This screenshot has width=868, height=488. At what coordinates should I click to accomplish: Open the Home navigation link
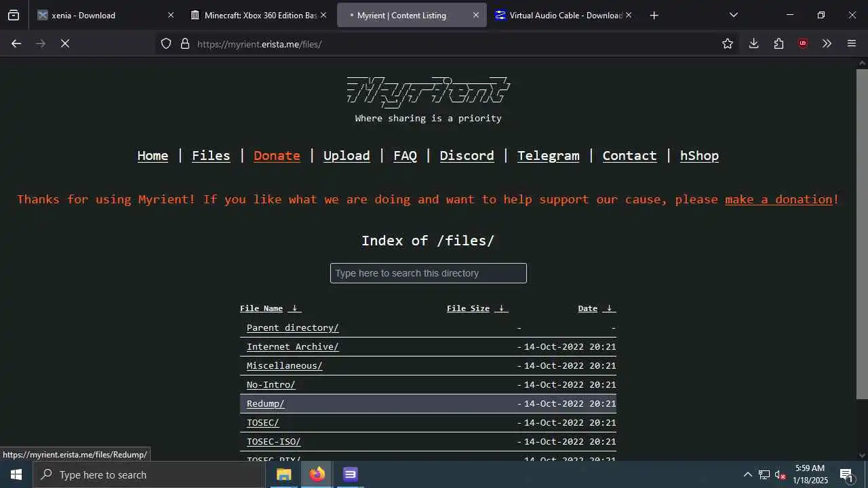153,155
